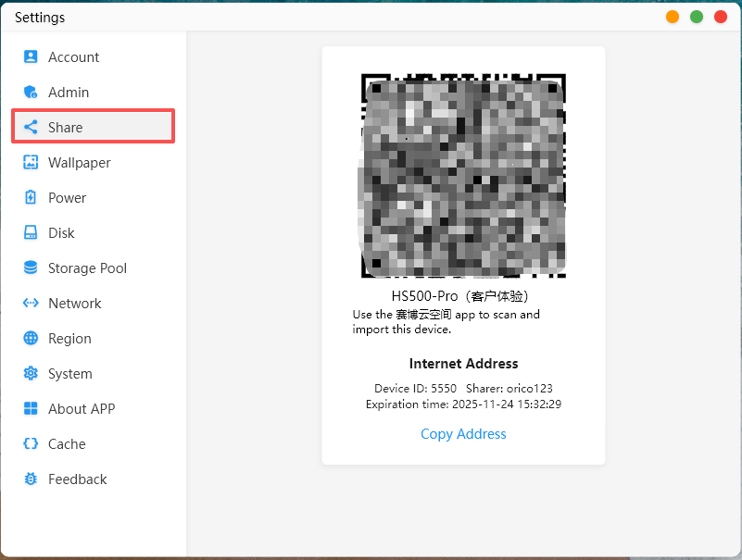This screenshot has width=742, height=560.
Task: Click the Settings window title
Action: click(40, 18)
